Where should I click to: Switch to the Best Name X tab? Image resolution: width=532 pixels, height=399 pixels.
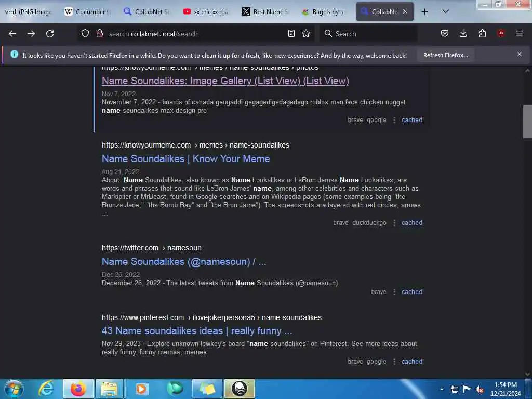tap(265, 12)
